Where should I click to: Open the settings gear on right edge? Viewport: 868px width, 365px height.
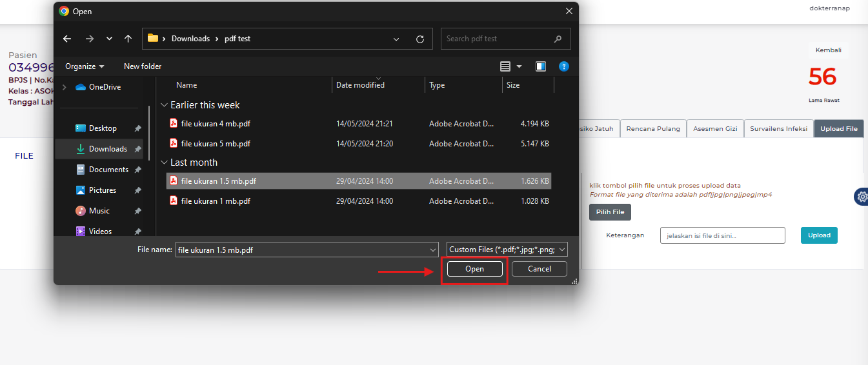(x=862, y=197)
